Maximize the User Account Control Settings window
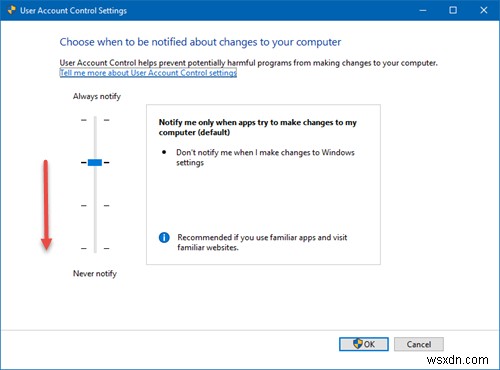The height and width of the screenshot is (370, 500). [x=453, y=10]
